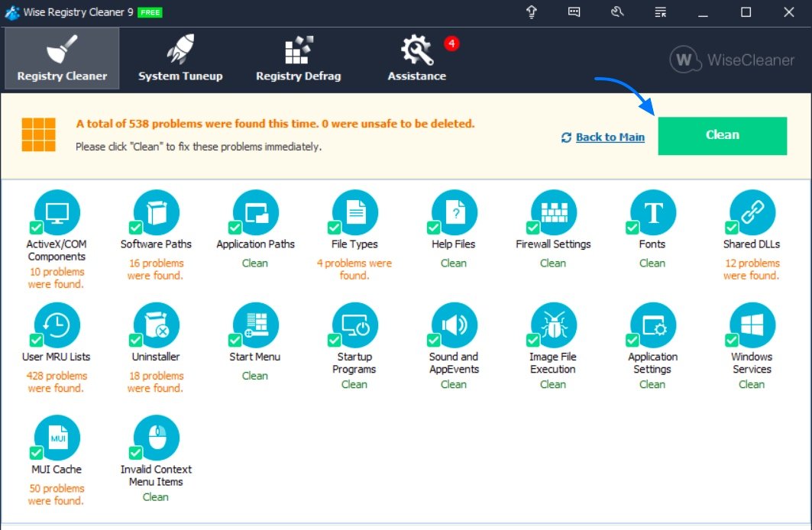
Task: Switch to the System Tuneup tab
Action: (180, 59)
